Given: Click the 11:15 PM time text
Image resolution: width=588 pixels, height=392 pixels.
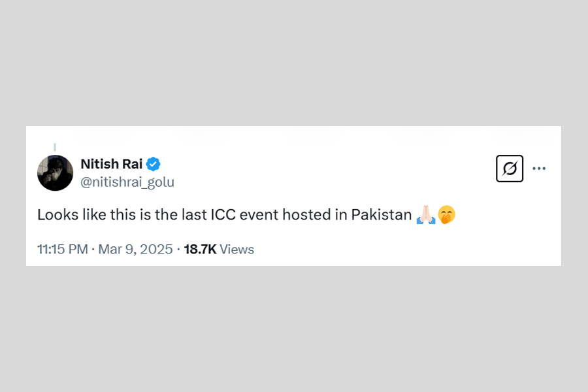Looking at the screenshot, I should click(x=62, y=249).
